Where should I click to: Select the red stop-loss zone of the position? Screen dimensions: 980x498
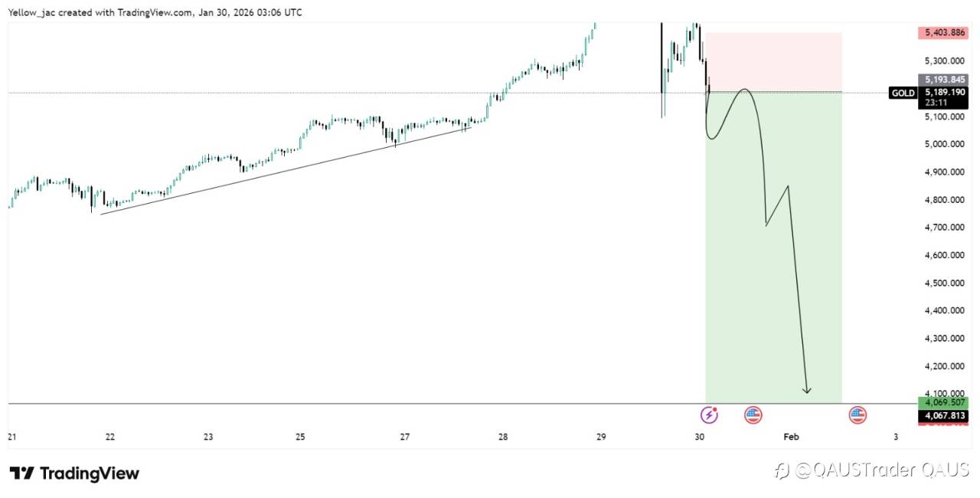[x=773, y=61]
